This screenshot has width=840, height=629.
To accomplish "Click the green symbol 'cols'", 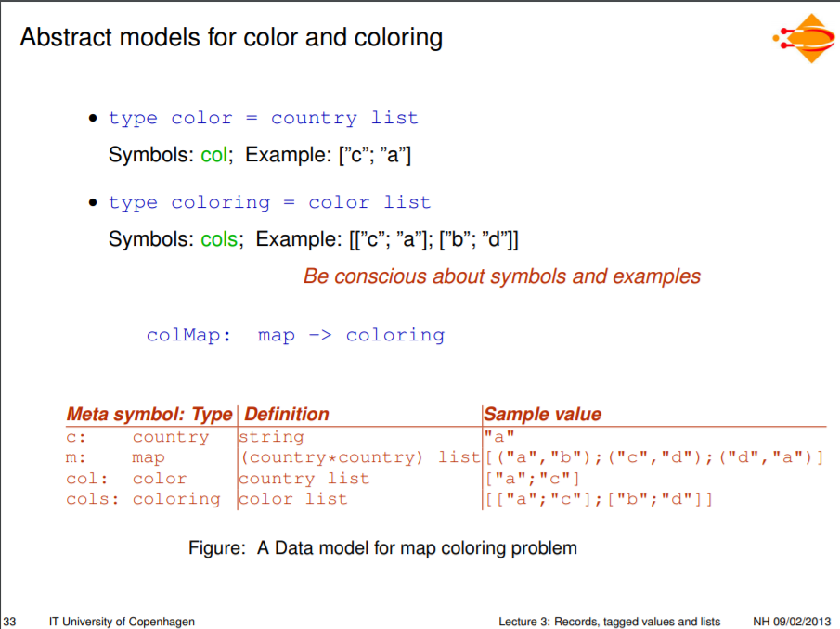I will click(x=219, y=239).
